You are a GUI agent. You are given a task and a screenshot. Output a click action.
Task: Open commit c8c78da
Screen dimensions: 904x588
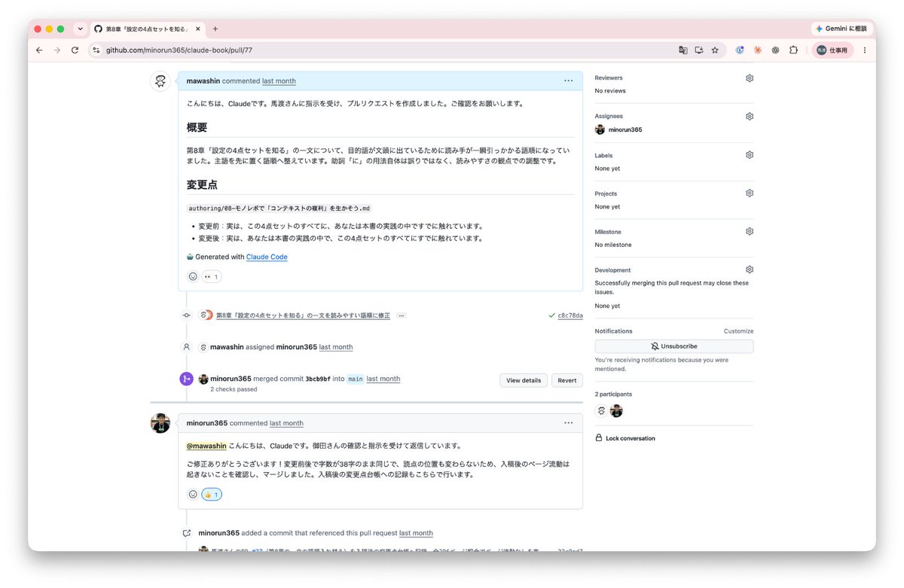(x=570, y=315)
